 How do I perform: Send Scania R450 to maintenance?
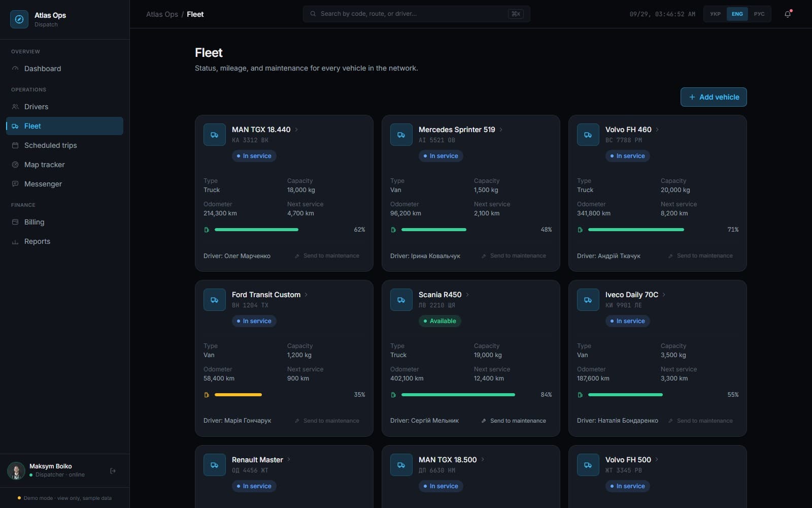(514, 421)
